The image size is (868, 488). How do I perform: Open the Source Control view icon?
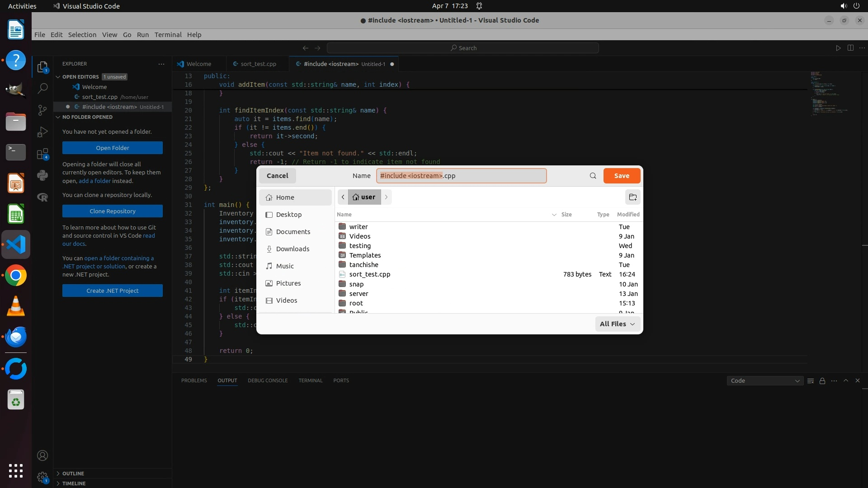pos(42,110)
